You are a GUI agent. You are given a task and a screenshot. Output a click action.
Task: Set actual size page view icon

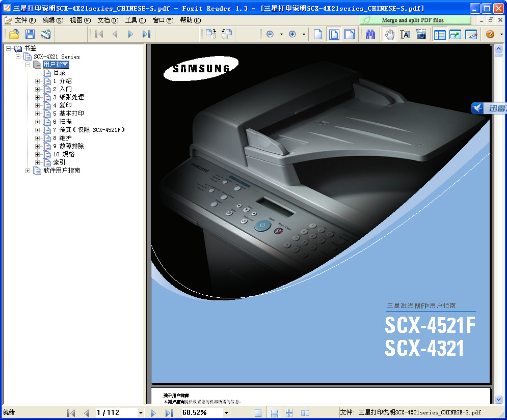318,34
